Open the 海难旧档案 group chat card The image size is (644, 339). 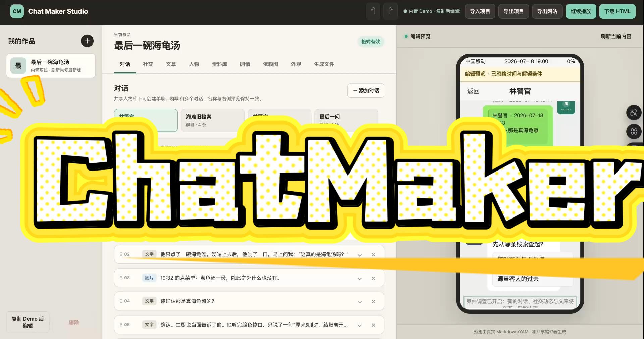click(x=213, y=120)
